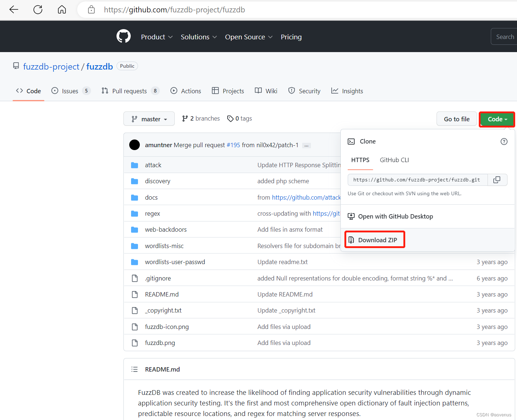Click the _copyright.txt file icon

pyautogui.click(x=135, y=310)
